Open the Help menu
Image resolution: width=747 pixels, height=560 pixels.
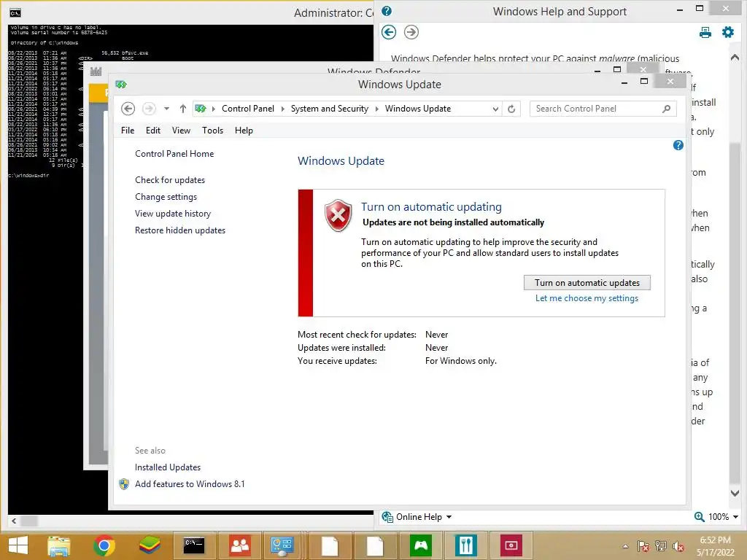pos(244,131)
